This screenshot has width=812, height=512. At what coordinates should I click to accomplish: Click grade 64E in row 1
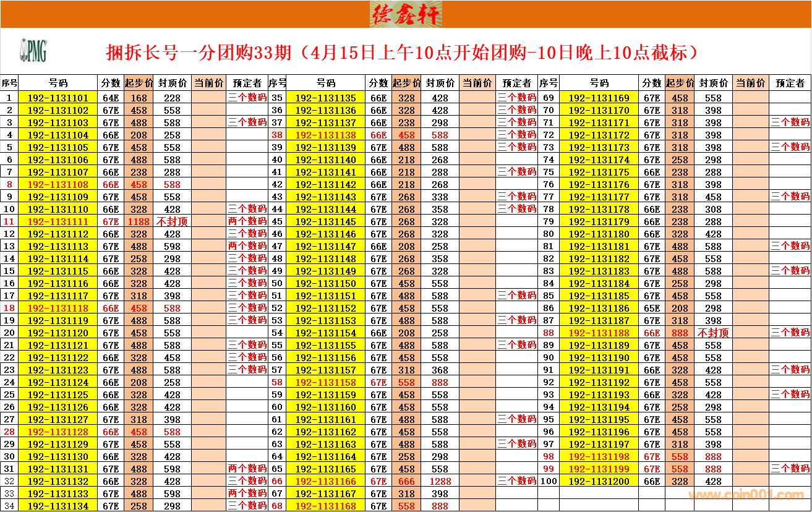(x=111, y=98)
